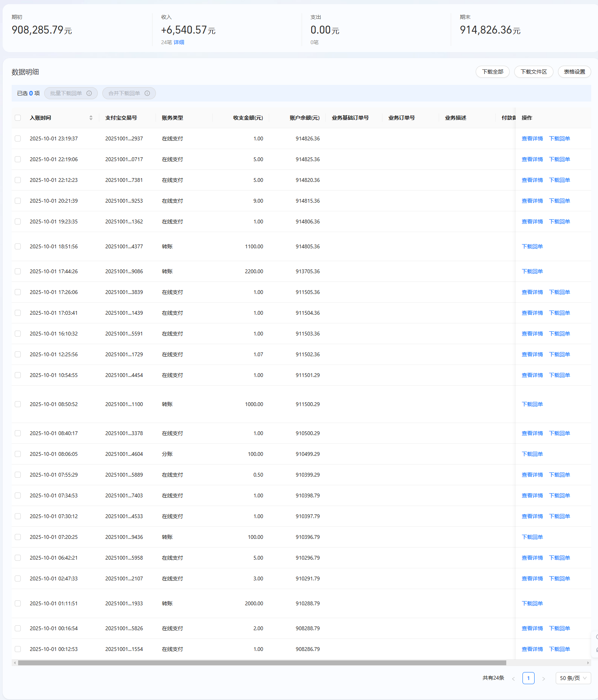Click the horizontal table scrollbar
The image size is (598, 700).
[262, 663]
